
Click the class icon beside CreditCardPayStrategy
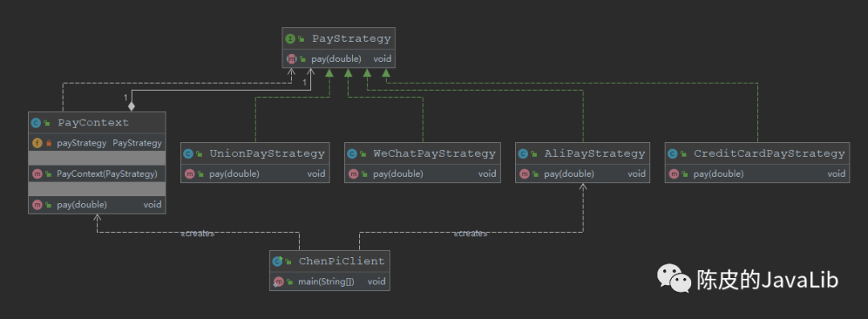click(x=673, y=154)
